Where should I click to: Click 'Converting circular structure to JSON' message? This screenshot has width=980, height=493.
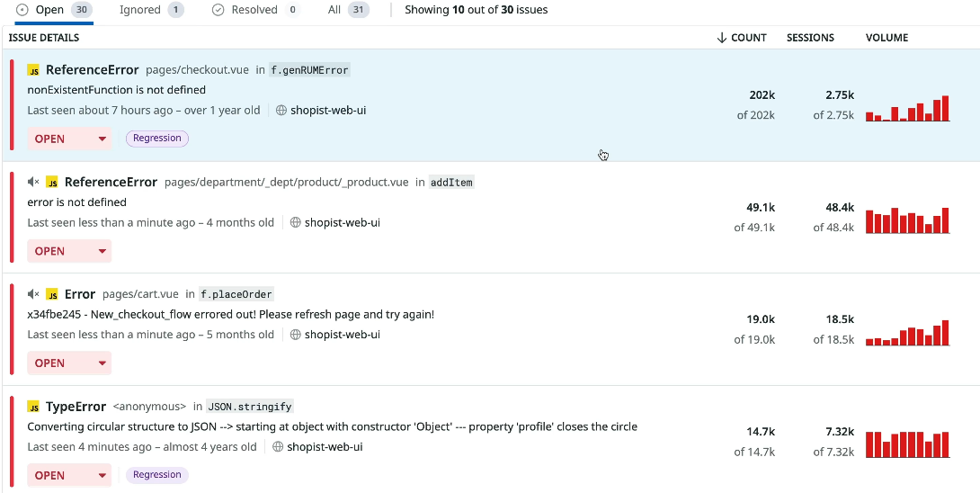click(333, 426)
